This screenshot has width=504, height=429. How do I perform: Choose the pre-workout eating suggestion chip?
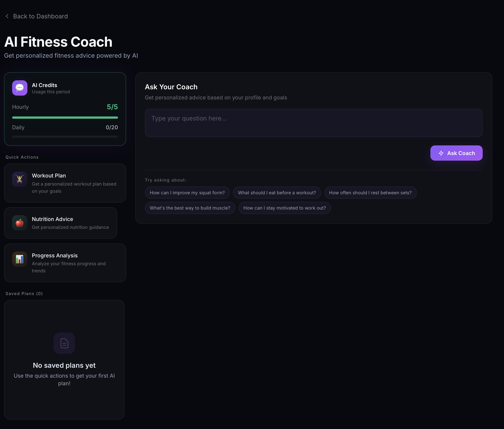pyautogui.click(x=277, y=192)
